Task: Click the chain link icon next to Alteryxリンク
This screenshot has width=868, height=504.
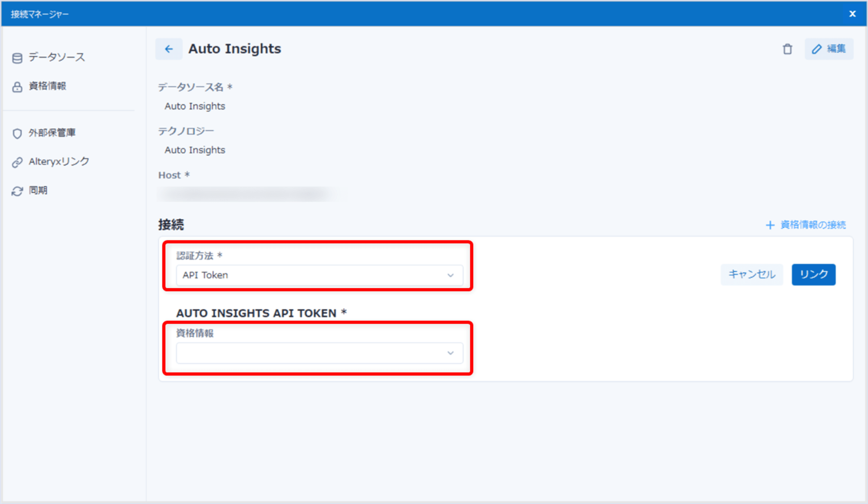Action: coord(17,162)
